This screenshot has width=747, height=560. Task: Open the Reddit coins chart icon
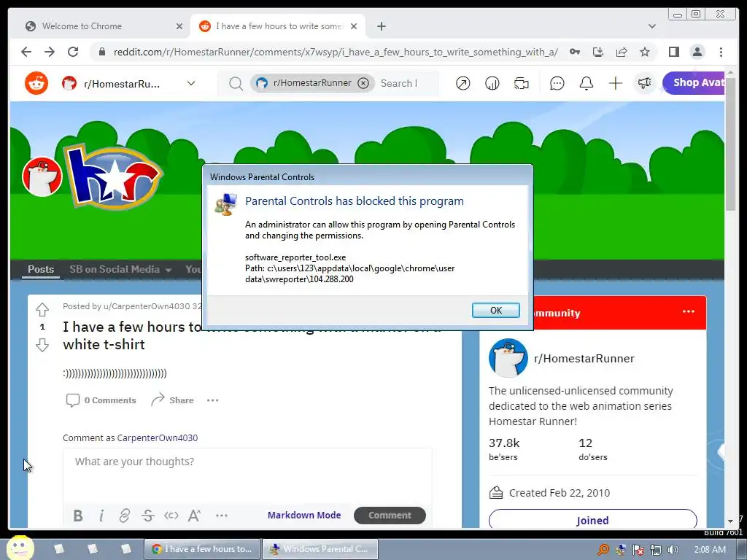(x=492, y=83)
